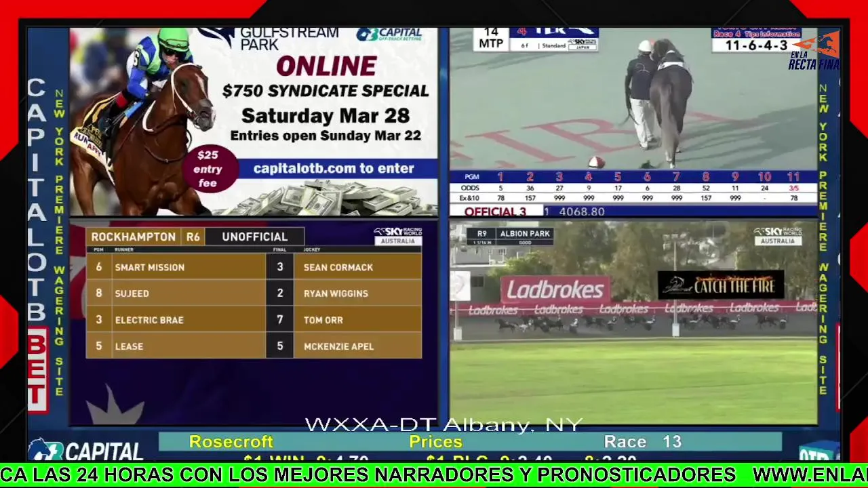Click the Race 13 ticker text
The image size is (868, 488).
click(642, 442)
